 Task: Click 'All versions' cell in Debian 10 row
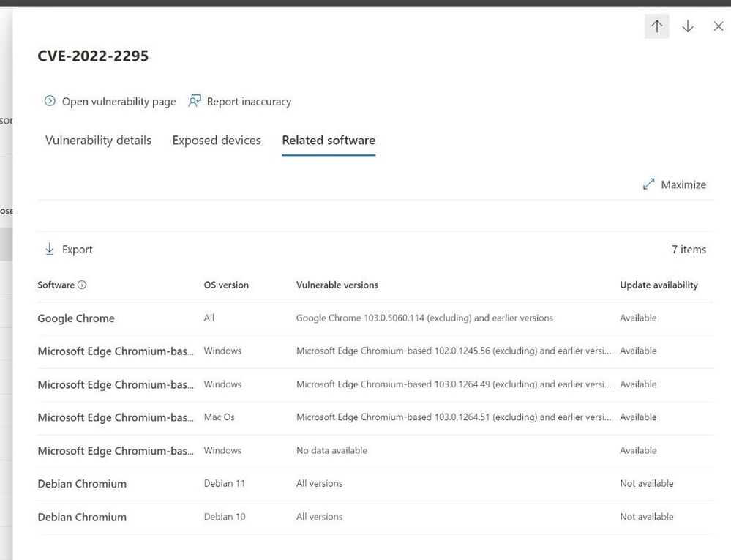coord(319,517)
